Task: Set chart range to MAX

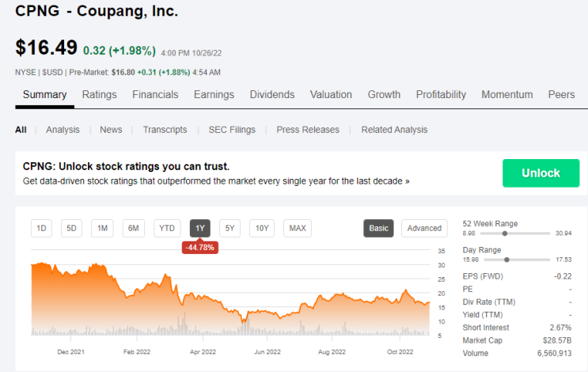Action: (x=298, y=229)
